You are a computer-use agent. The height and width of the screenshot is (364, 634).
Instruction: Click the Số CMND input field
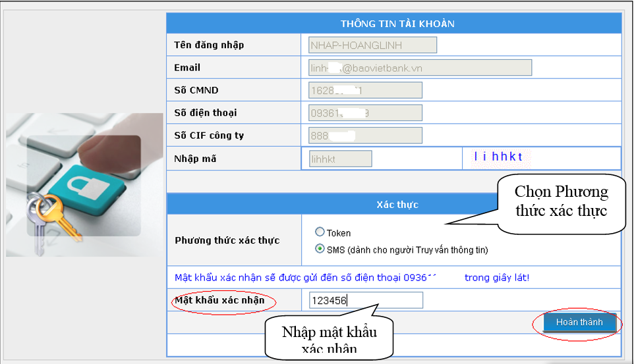tap(365, 90)
